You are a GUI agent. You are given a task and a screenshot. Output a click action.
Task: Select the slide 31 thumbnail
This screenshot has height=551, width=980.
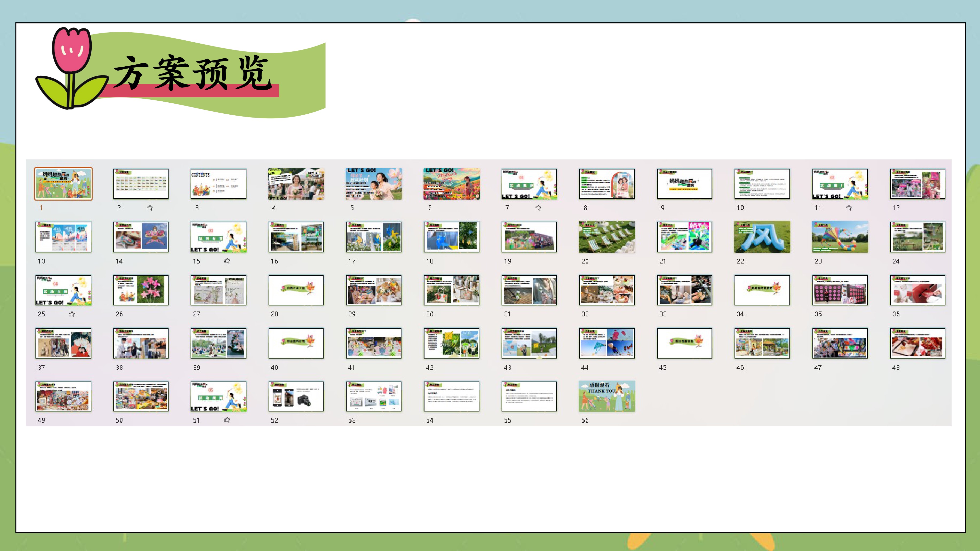529,290
